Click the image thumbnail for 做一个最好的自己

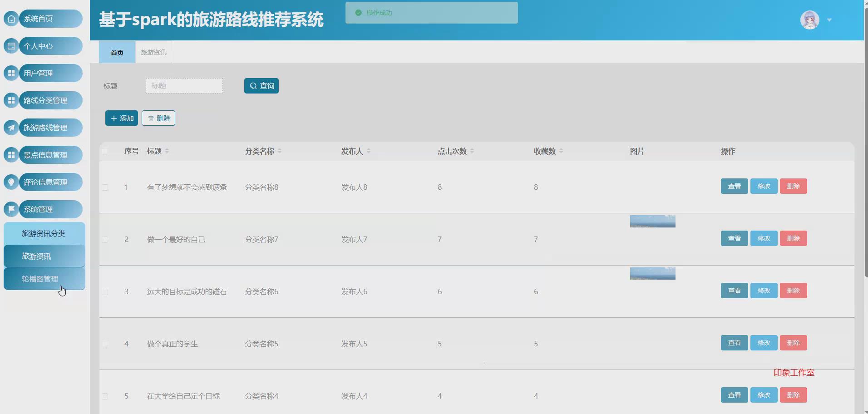(x=652, y=221)
